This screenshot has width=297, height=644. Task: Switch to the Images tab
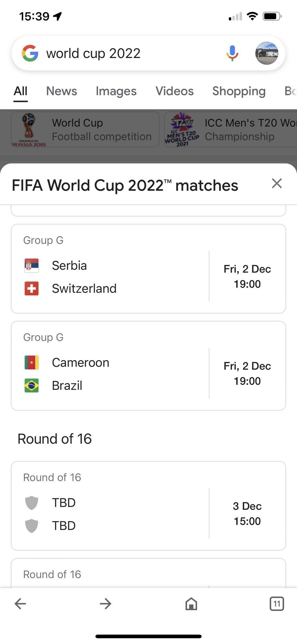click(116, 91)
